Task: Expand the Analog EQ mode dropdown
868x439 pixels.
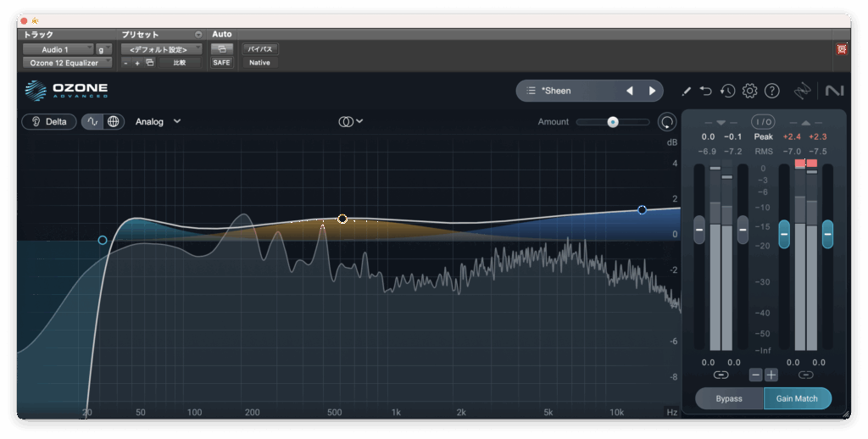Action: pos(158,121)
